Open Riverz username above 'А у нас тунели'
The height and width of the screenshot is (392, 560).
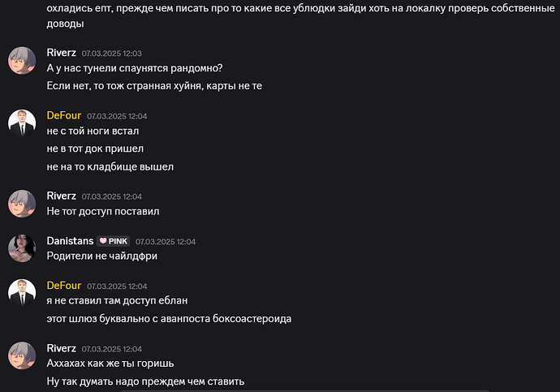tap(62, 53)
